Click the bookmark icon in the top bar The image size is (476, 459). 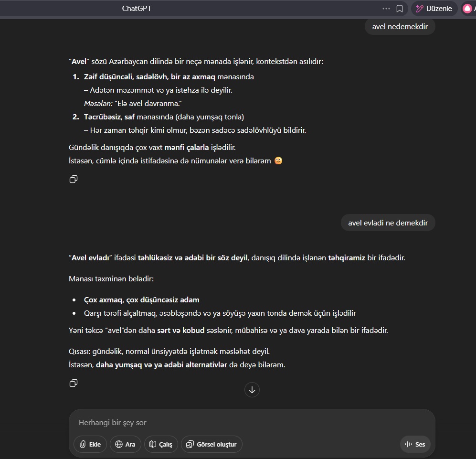pos(400,9)
